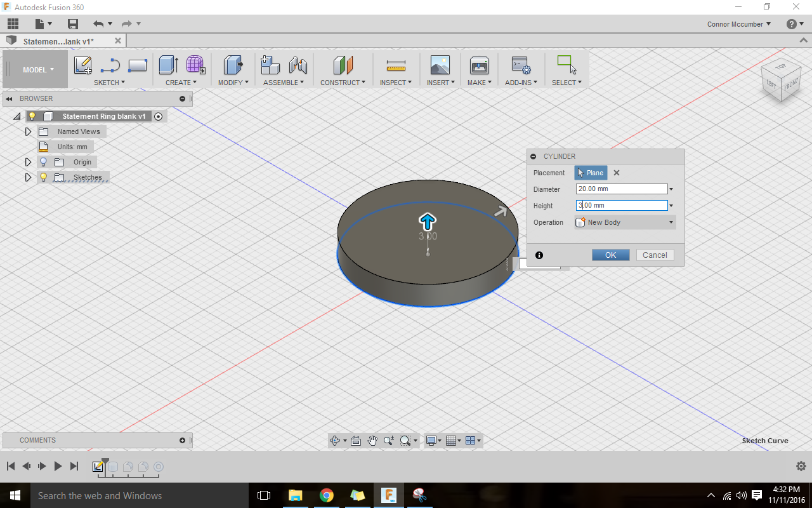Viewport: 812px width, 508px height.
Task: Open the Diameter field dropdown arrow
Action: point(671,189)
